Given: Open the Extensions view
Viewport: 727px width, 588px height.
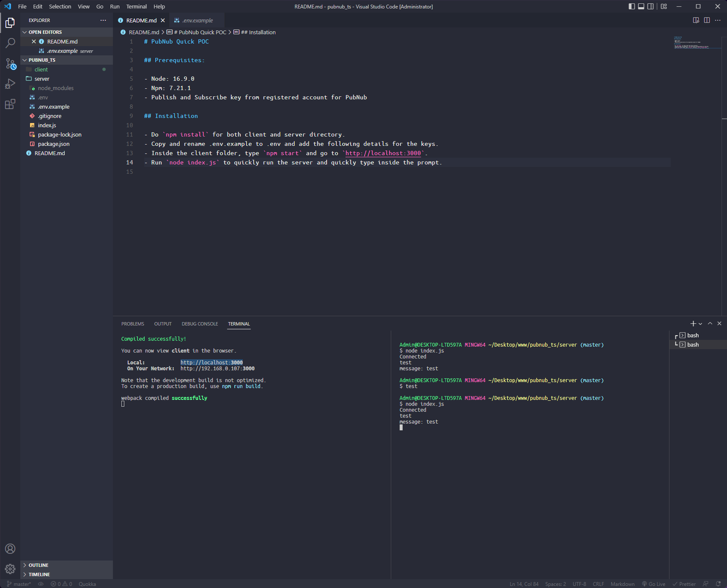Looking at the screenshot, I should click(10, 104).
